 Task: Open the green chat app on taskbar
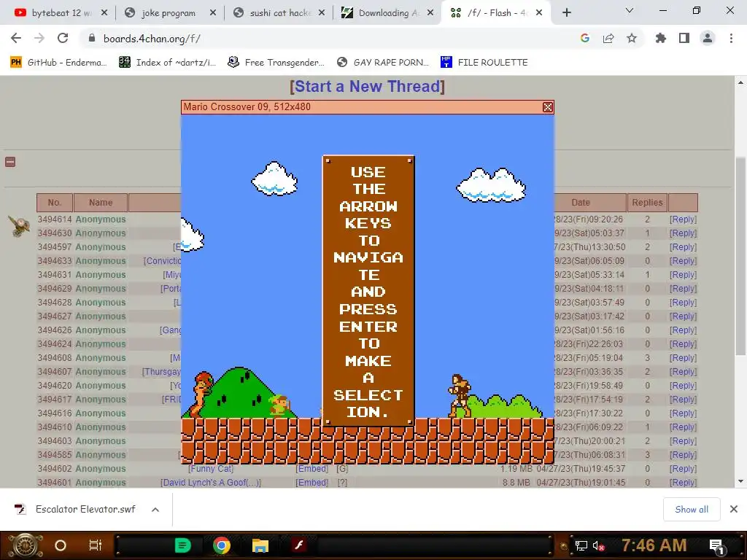[x=183, y=545]
